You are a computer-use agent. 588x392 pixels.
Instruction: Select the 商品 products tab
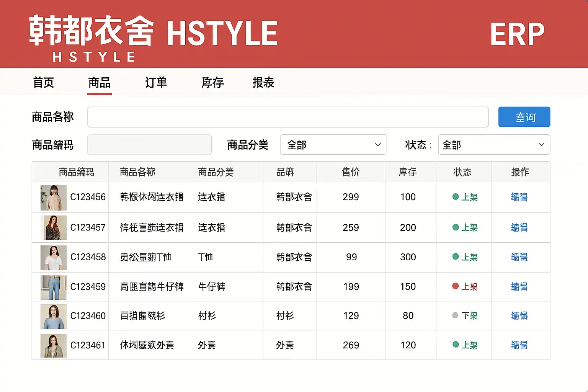[99, 82]
